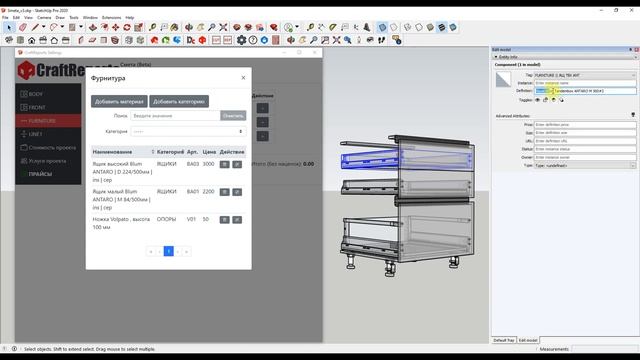Click the Добавить категорию button
The image size is (640, 360).
coord(179,102)
